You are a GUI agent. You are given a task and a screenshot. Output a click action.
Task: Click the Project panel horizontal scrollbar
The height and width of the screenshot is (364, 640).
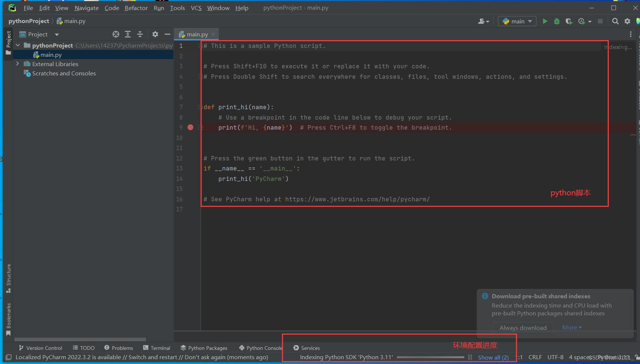tap(80, 339)
